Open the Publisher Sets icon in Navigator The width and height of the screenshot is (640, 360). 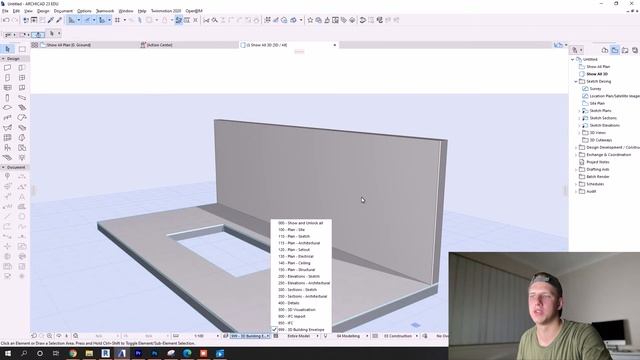[x=635, y=50]
